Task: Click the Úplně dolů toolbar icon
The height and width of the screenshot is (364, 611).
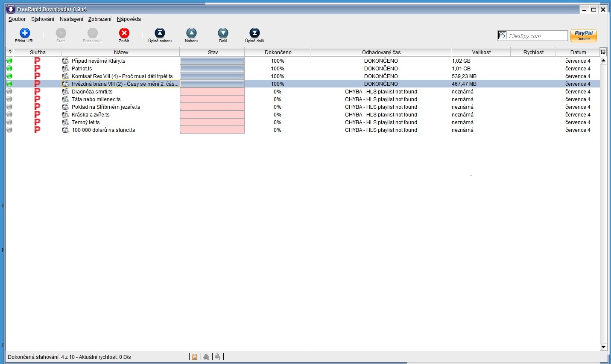Action: point(254,33)
